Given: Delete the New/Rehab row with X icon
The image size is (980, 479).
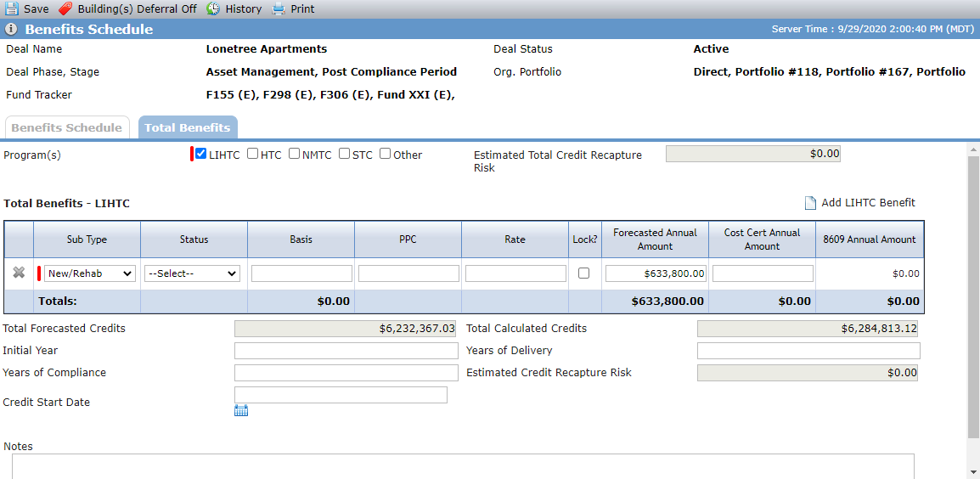Looking at the screenshot, I should [x=19, y=273].
